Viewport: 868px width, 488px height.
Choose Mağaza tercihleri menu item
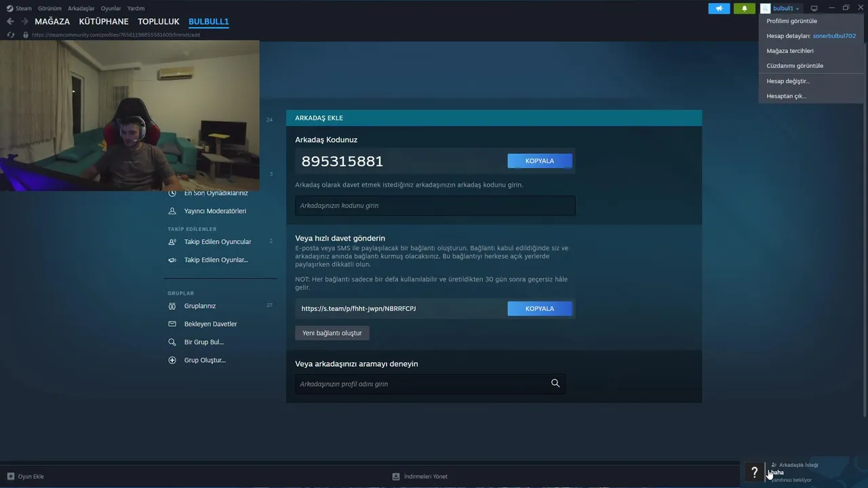point(790,51)
